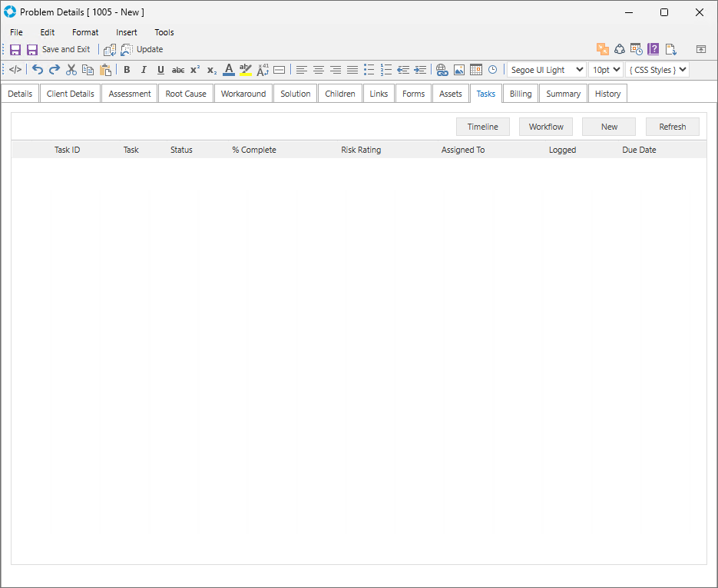Click the Insert horizontal rule icon
The image size is (718, 588).
pos(280,70)
